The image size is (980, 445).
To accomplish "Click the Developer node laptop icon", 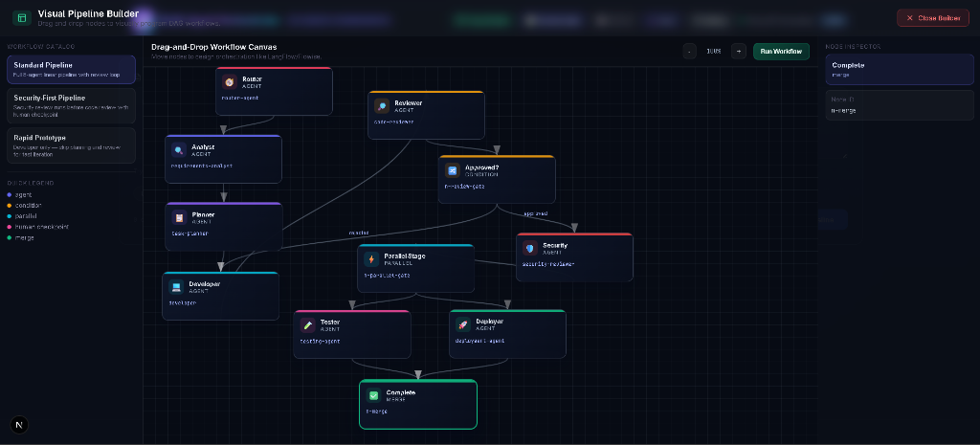I will click(x=176, y=287).
